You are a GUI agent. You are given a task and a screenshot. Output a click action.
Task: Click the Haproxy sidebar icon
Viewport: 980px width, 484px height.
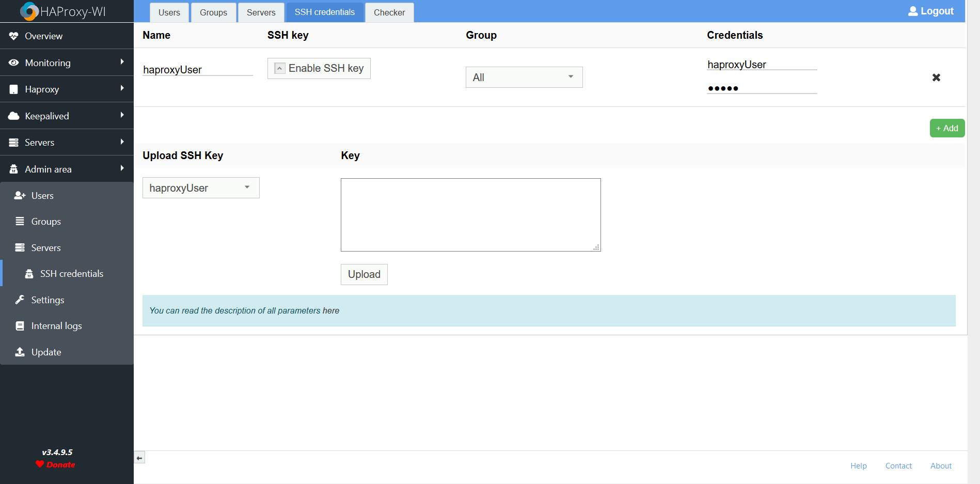[x=14, y=89]
